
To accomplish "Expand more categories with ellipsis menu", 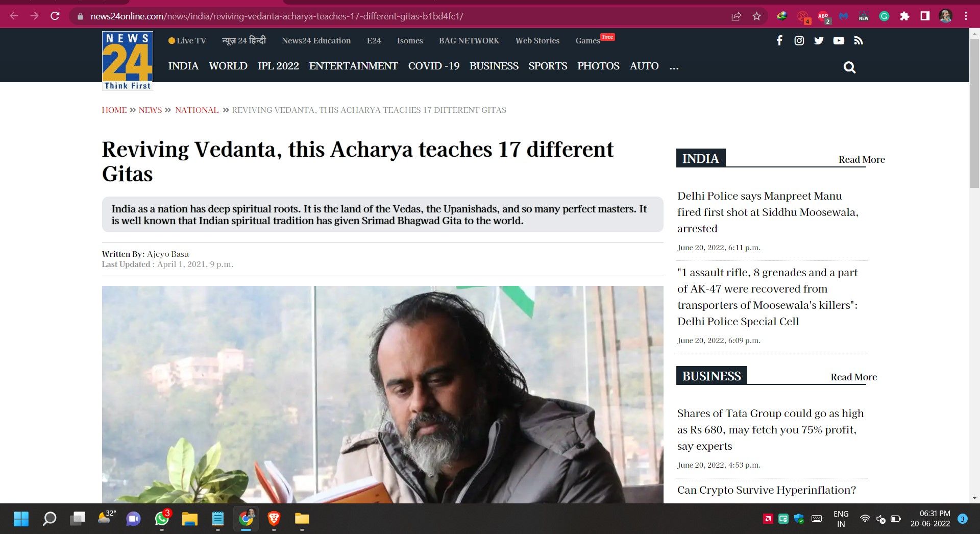I will (674, 66).
